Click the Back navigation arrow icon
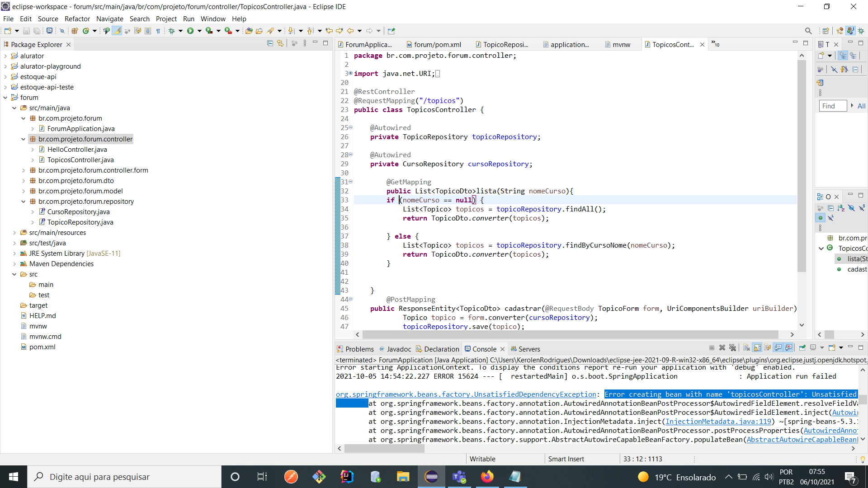This screenshot has width=868, height=488. point(350,31)
